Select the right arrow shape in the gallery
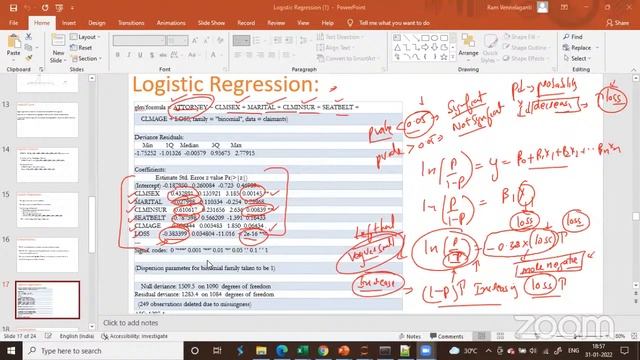Viewport: 640px width, 360px height. (425, 48)
